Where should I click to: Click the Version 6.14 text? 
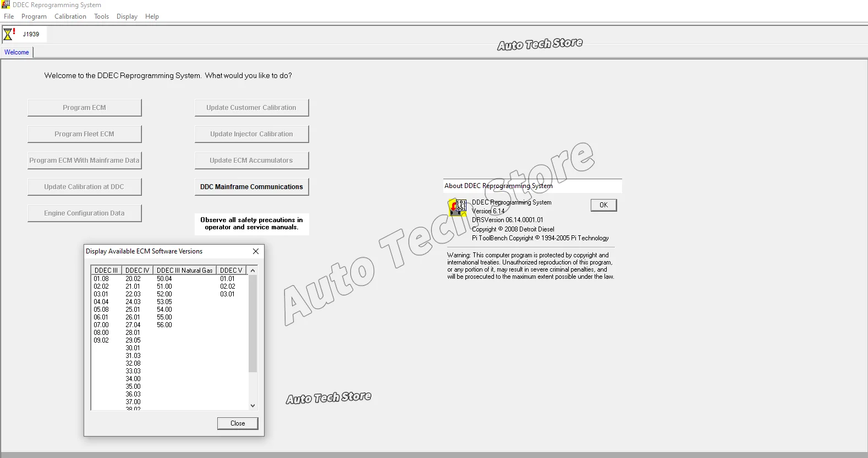click(x=488, y=211)
